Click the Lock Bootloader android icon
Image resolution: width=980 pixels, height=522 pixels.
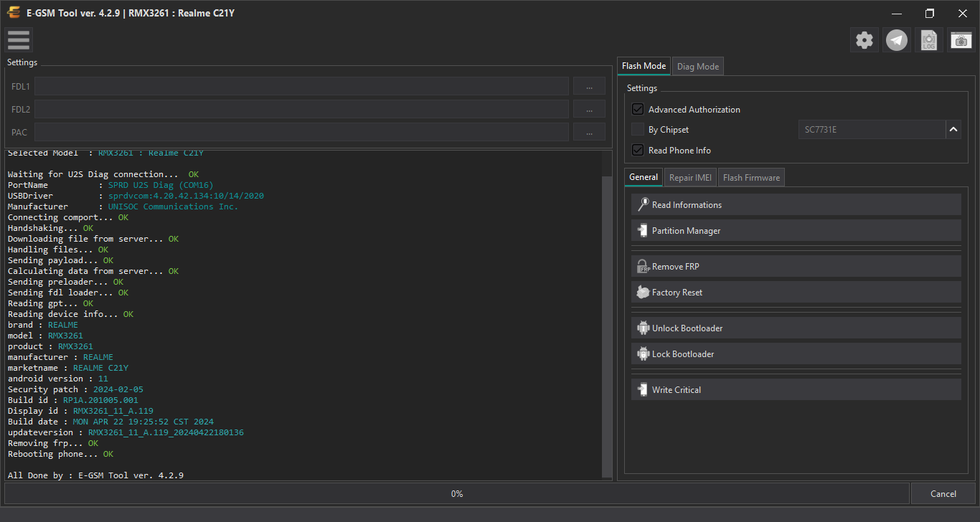(x=643, y=353)
